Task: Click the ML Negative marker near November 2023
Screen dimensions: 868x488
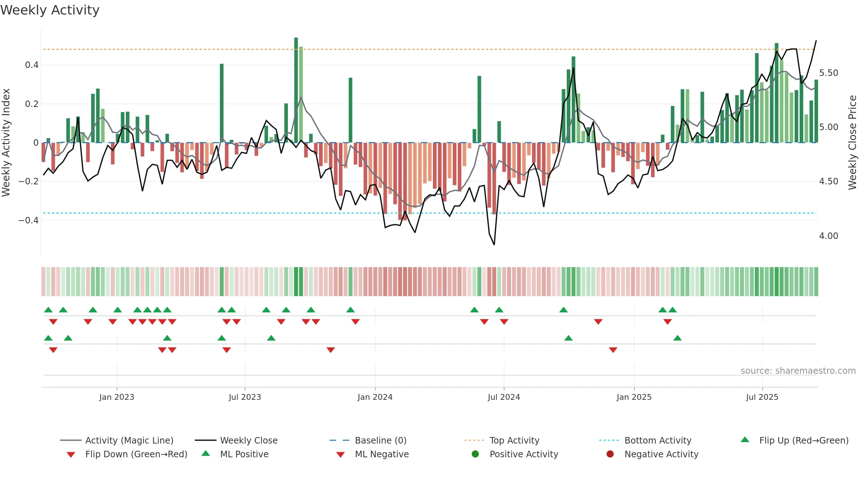Action: coord(331,350)
